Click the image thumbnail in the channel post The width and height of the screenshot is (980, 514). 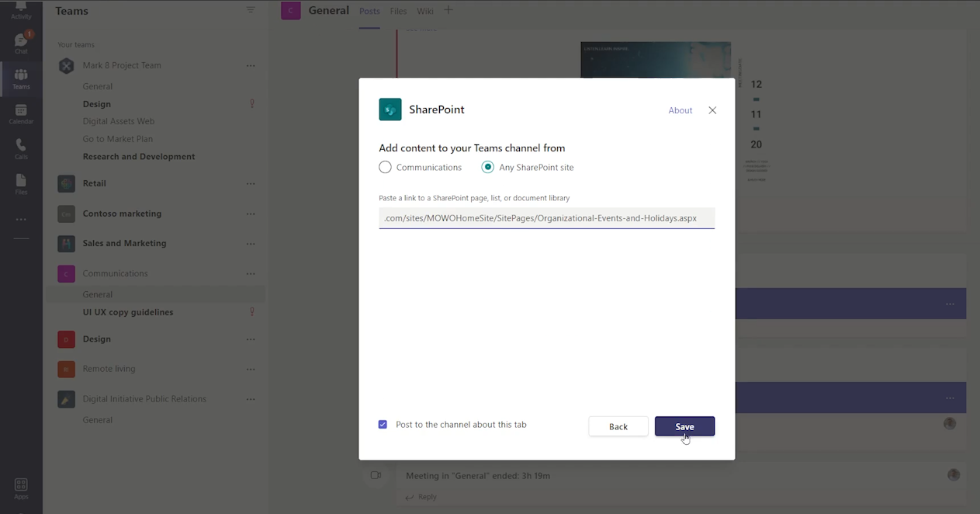656,60
